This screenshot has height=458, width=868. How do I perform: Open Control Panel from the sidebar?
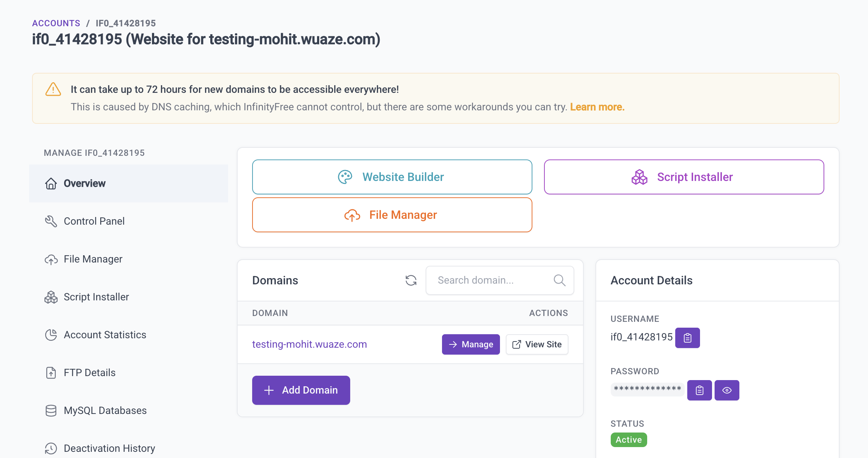click(94, 221)
